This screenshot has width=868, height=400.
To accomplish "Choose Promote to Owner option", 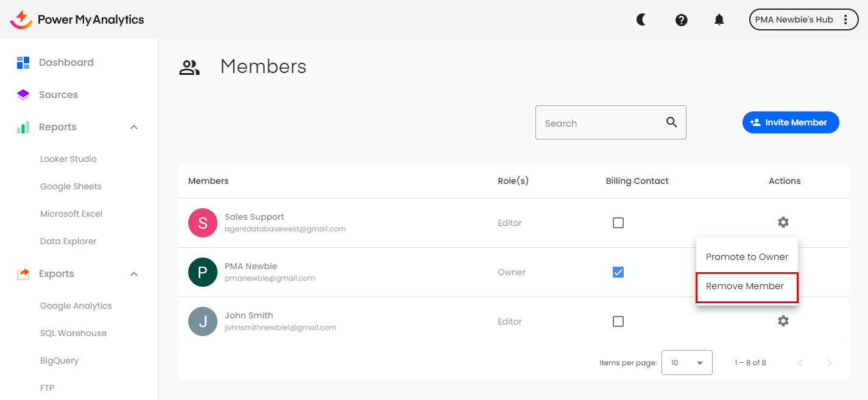I will [x=747, y=257].
